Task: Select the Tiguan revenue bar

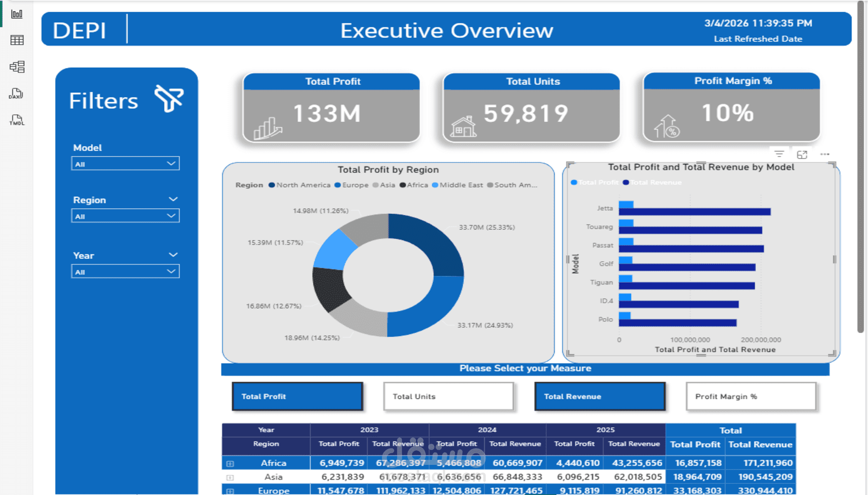Action: click(687, 286)
